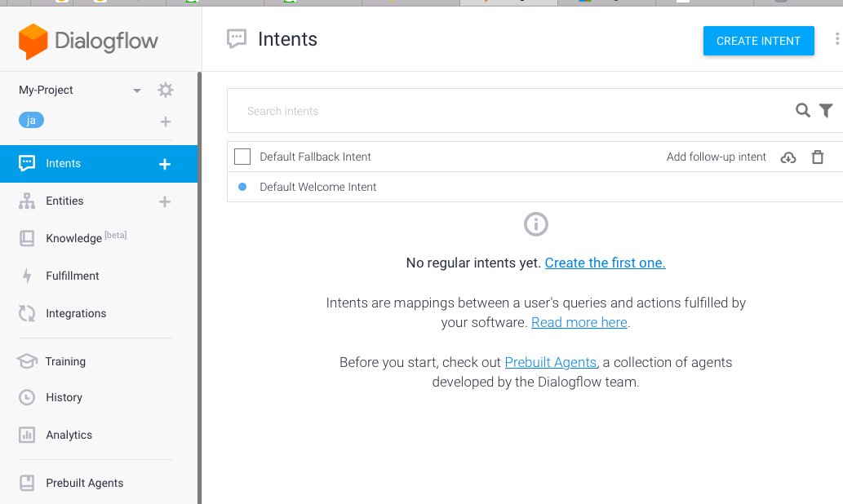
Task: Open Prebuilt Agents in the sidebar
Action: pos(84,483)
